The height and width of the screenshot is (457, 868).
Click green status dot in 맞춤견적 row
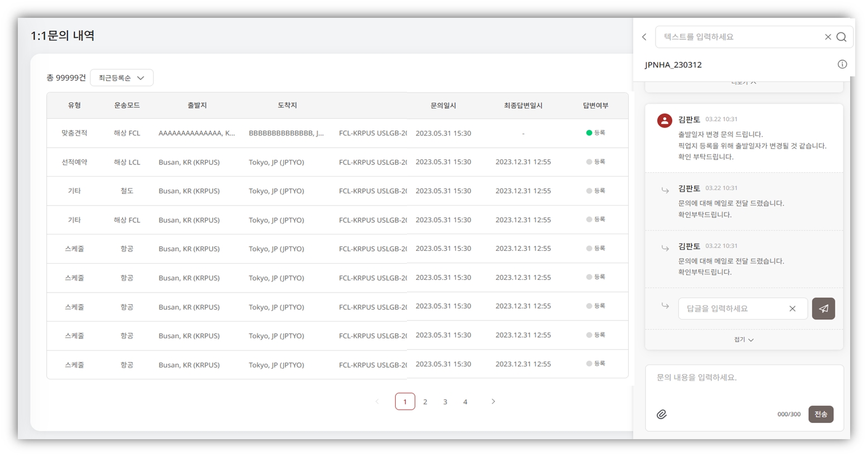pos(589,133)
